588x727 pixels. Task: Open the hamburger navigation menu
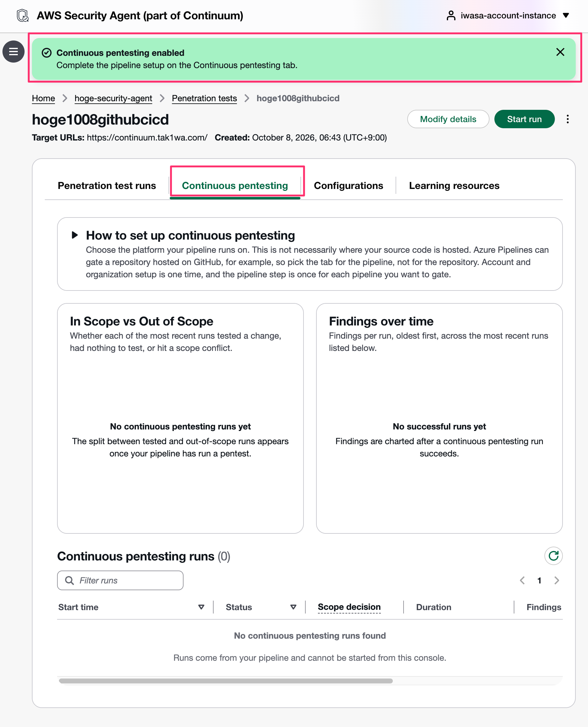click(x=14, y=52)
